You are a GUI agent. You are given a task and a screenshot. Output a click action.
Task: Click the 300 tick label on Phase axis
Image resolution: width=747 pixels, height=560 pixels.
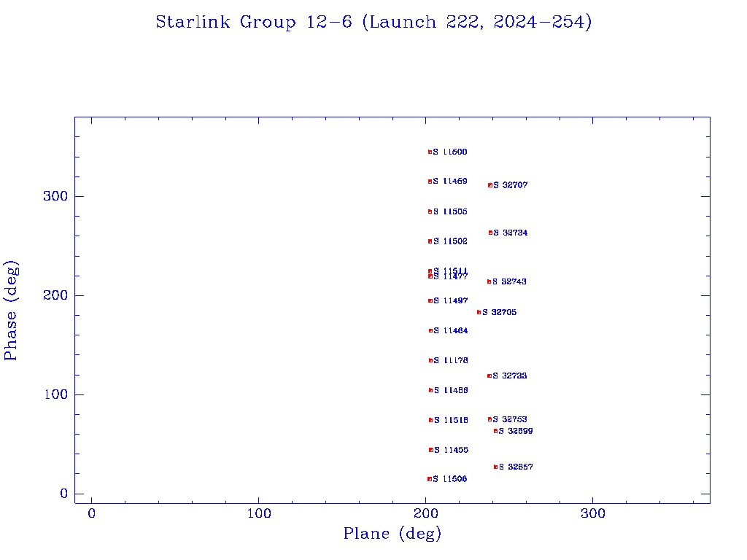[x=55, y=196]
